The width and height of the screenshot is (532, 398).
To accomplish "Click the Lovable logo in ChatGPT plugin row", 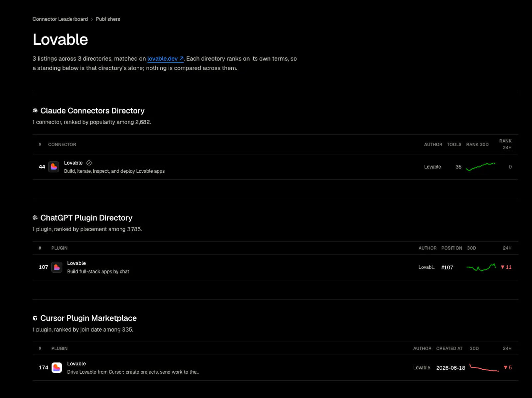I will coord(57,267).
